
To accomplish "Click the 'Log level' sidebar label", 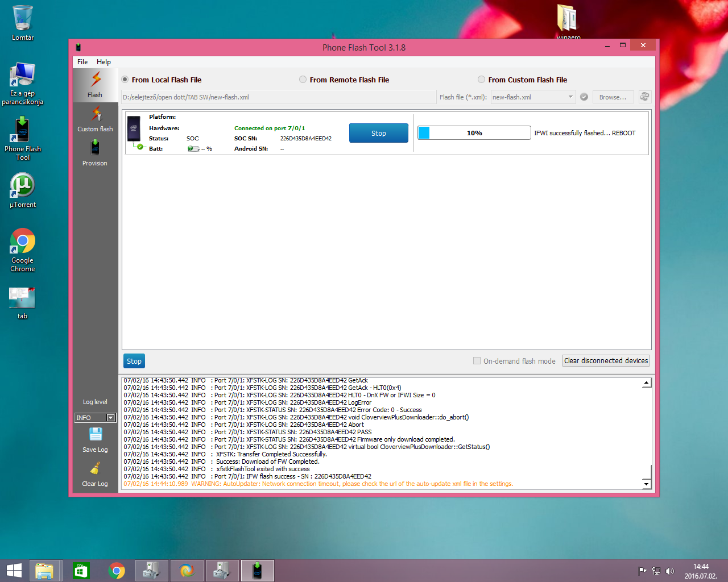I will tap(95, 402).
